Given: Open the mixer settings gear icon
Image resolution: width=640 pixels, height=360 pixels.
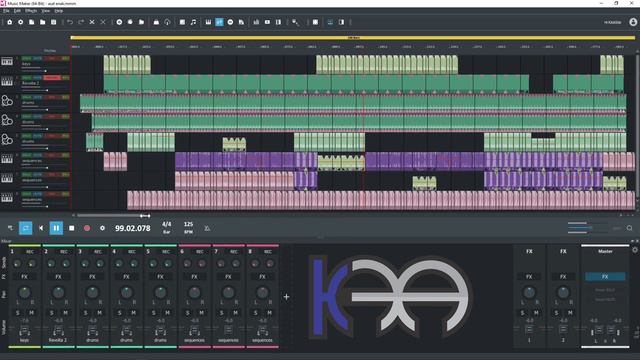Looking at the screenshot, I should click(635, 250).
